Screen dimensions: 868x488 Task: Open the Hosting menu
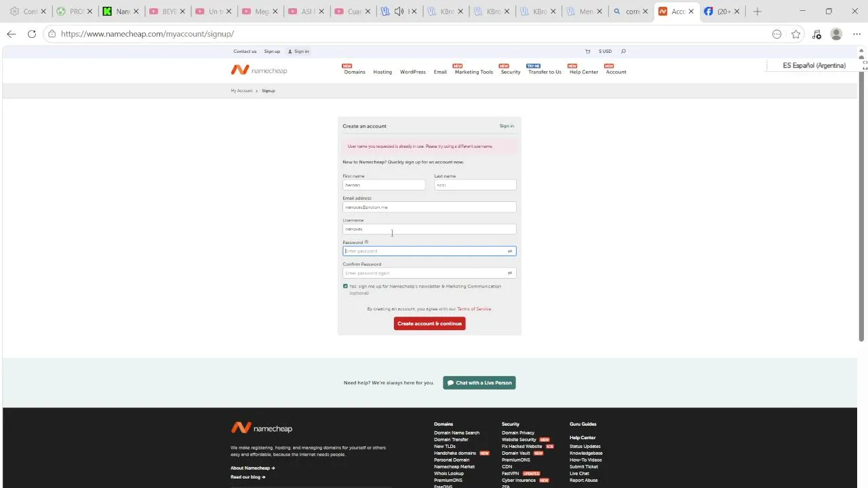coord(382,72)
